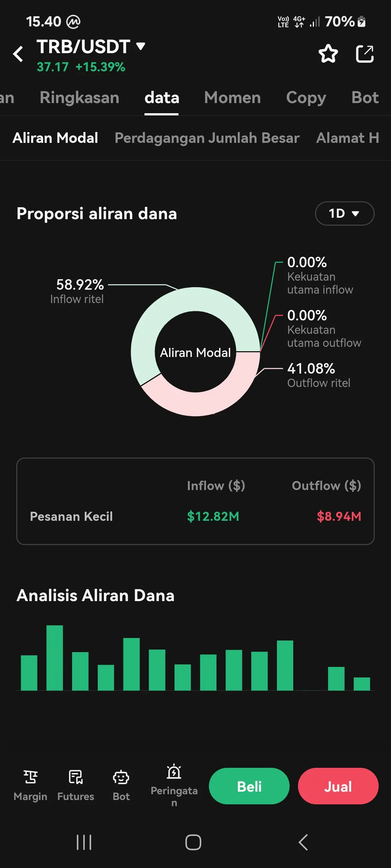
Task: Switch to the Momen tab
Action: pos(232,98)
